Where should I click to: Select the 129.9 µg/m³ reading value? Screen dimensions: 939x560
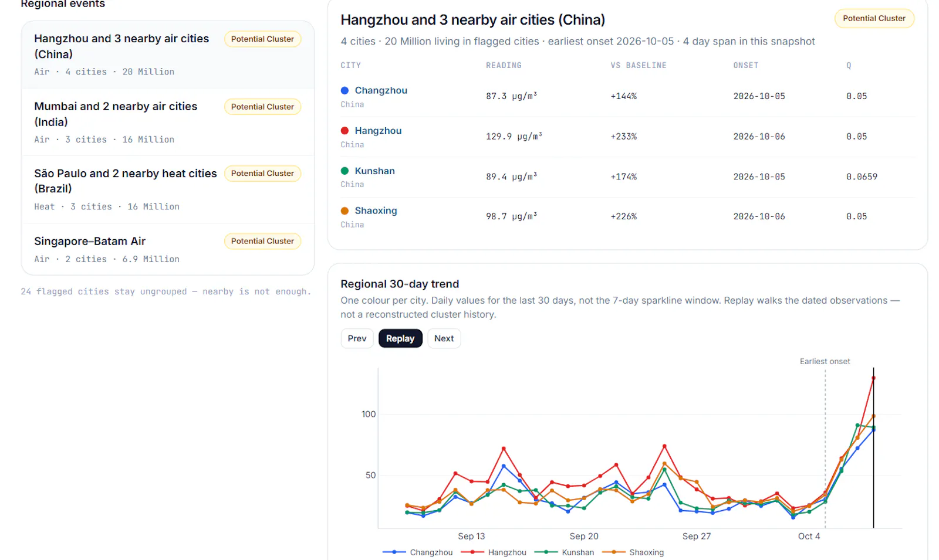pos(514,136)
